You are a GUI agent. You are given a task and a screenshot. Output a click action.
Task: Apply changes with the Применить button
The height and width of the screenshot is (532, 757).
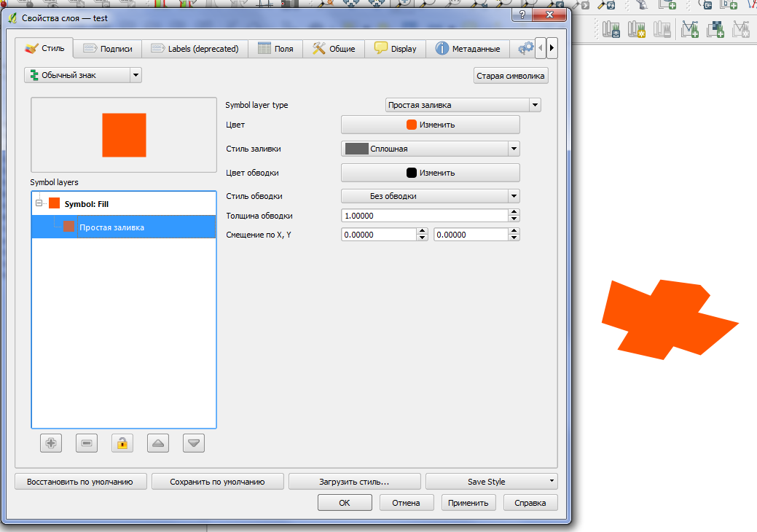pyautogui.click(x=468, y=502)
